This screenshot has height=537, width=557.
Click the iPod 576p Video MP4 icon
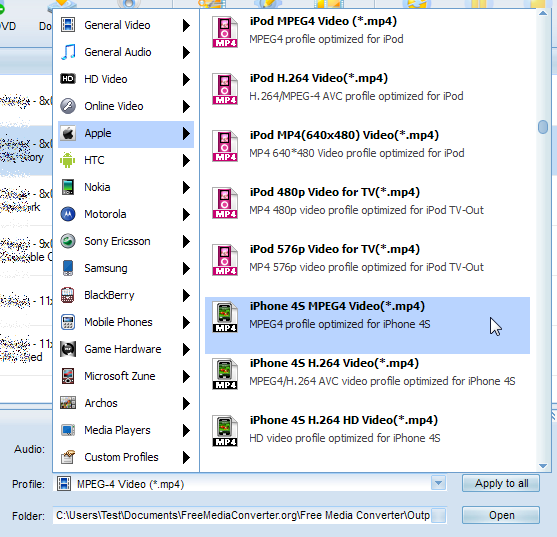click(x=225, y=260)
